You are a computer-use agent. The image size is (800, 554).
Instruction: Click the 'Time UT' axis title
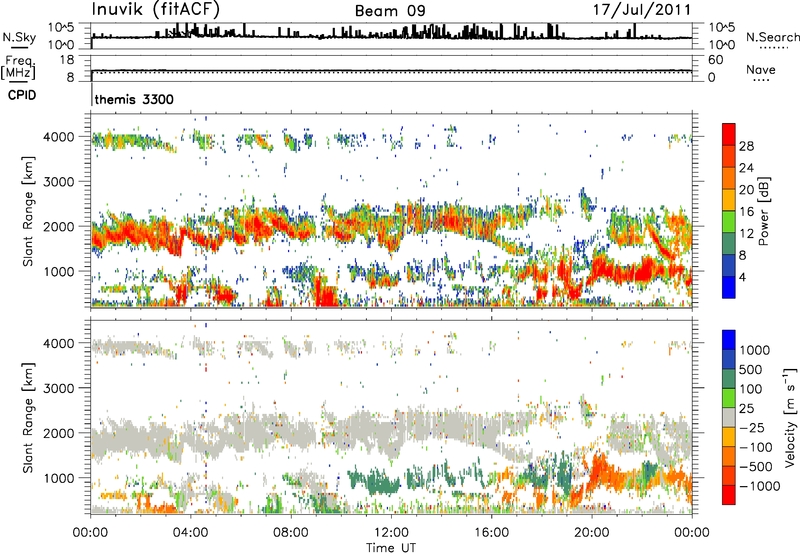coord(391,548)
